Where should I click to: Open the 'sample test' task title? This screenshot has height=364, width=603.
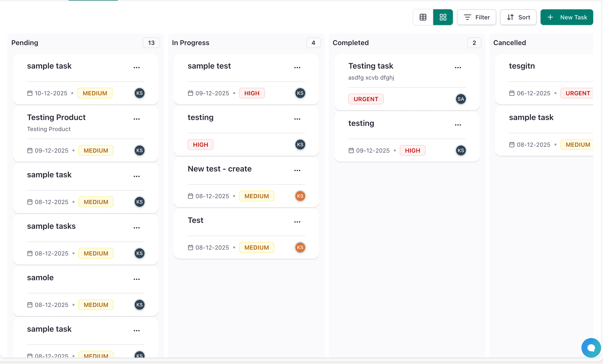pyautogui.click(x=209, y=66)
